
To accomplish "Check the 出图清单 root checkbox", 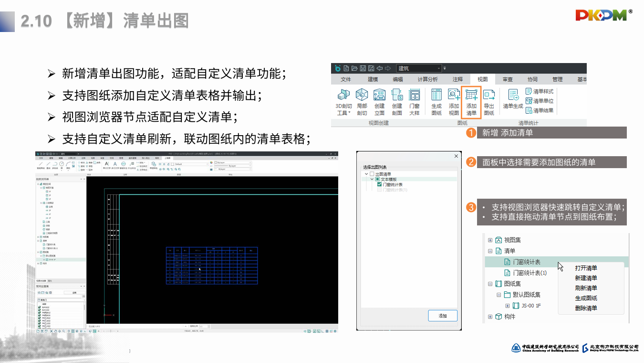I will coord(372,174).
